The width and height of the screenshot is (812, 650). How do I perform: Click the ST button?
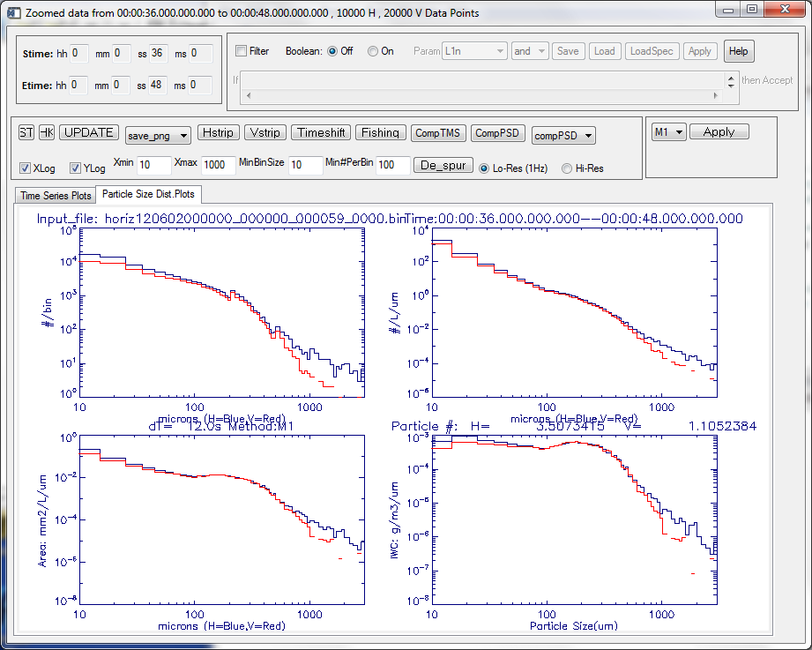(26, 133)
